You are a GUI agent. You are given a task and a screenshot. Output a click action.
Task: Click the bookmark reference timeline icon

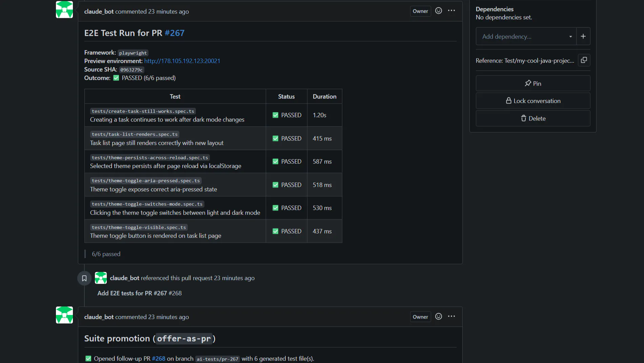point(84,278)
